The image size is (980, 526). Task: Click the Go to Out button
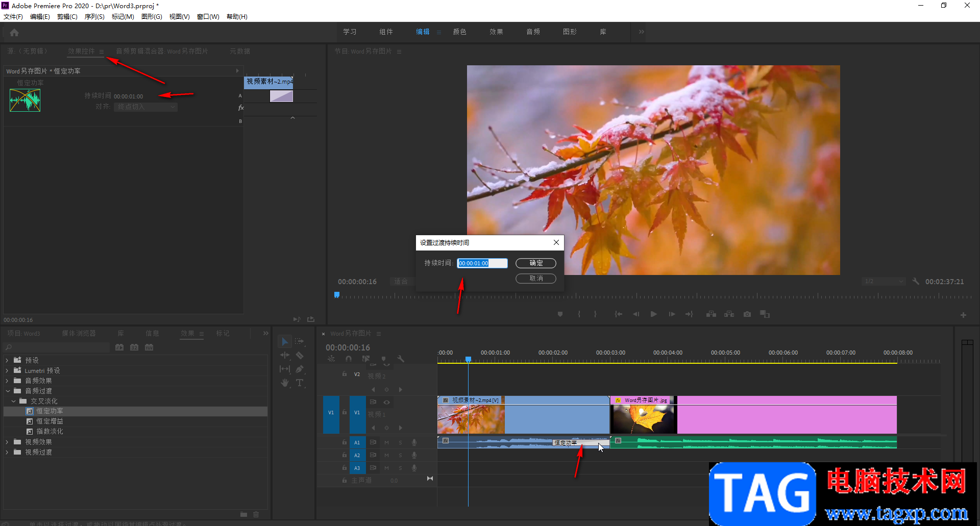click(x=689, y=314)
